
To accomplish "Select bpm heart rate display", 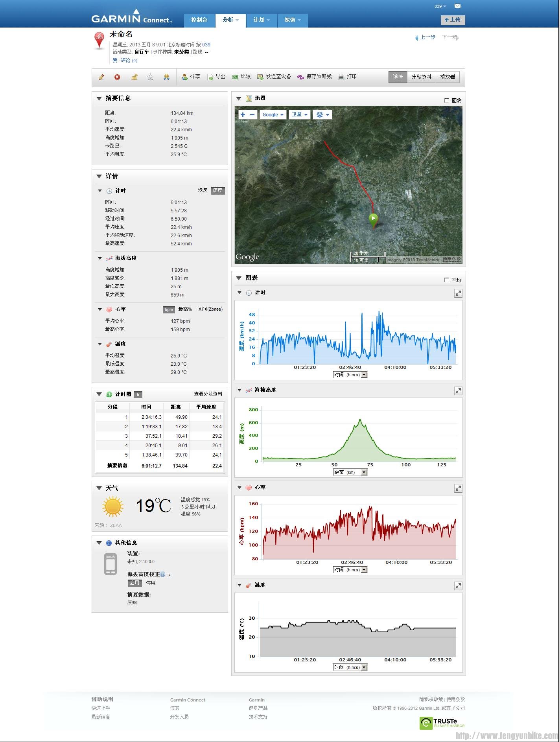I will (x=169, y=309).
